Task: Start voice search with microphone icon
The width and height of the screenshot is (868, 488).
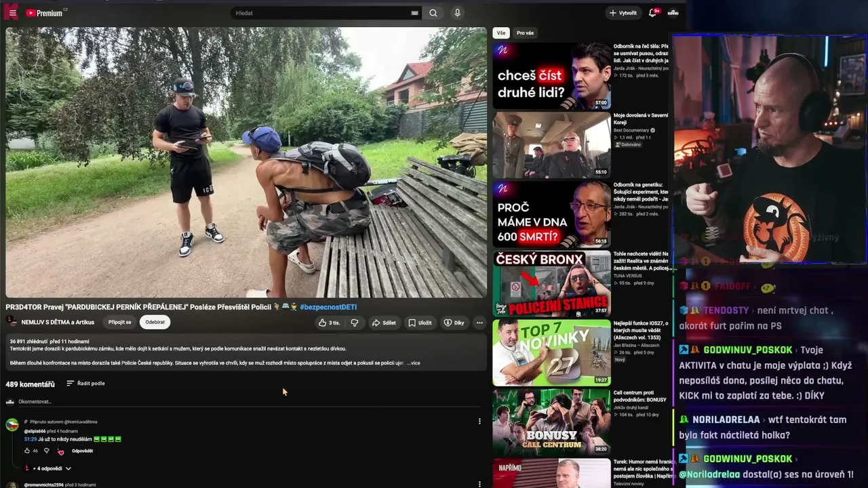Action: 457,13
